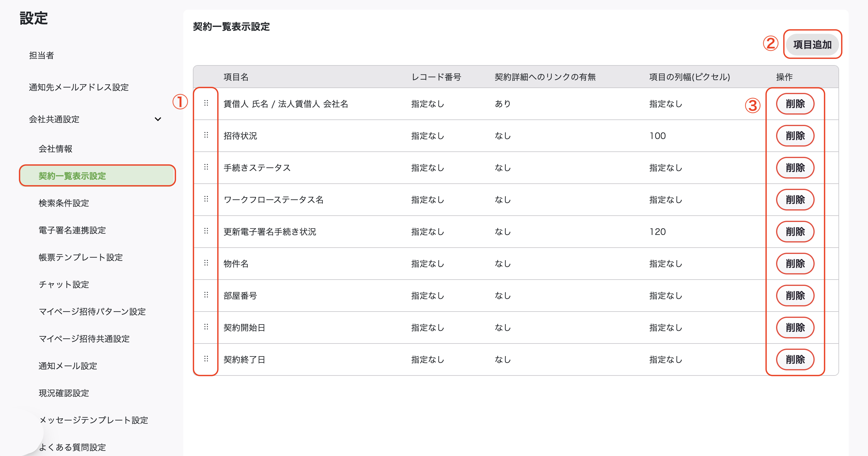Click the 部屋番号 name cell

coord(240,296)
